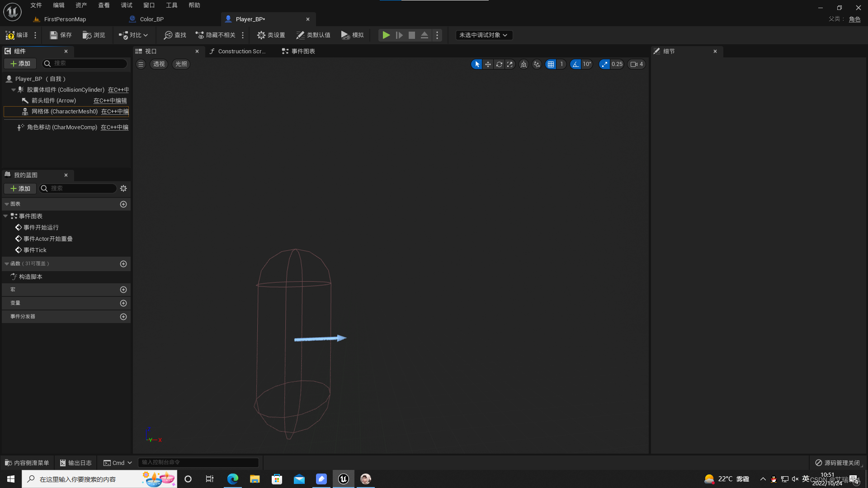868x488 pixels.
Task: Click the Class Settings gear icon
Action: point(261,35)
